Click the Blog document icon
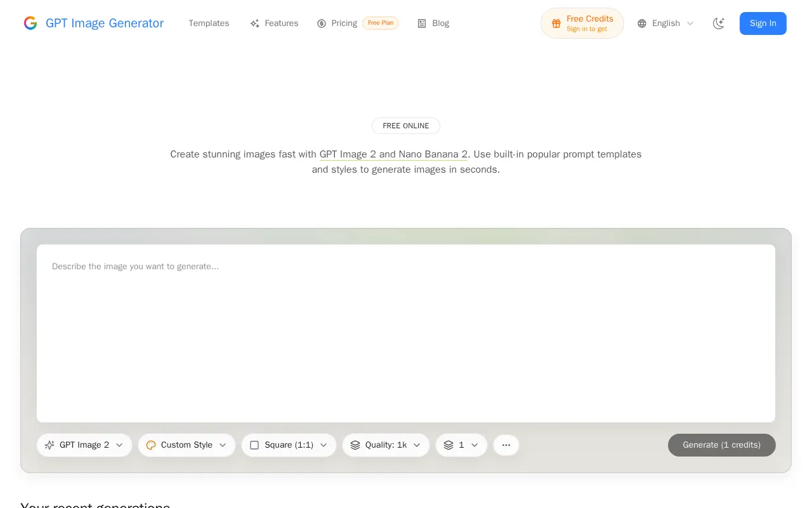 pyautogui.click(x=422, y=23)
